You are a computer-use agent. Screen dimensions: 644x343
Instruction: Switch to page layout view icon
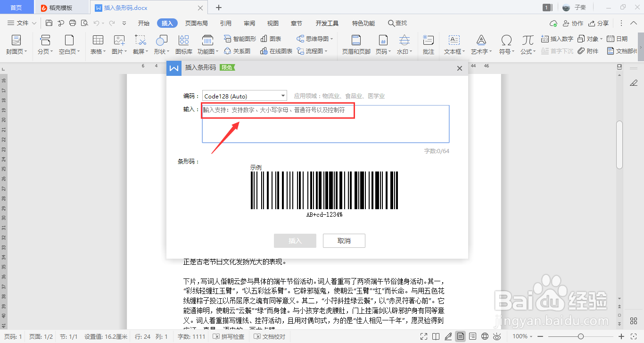pos(461,336)
